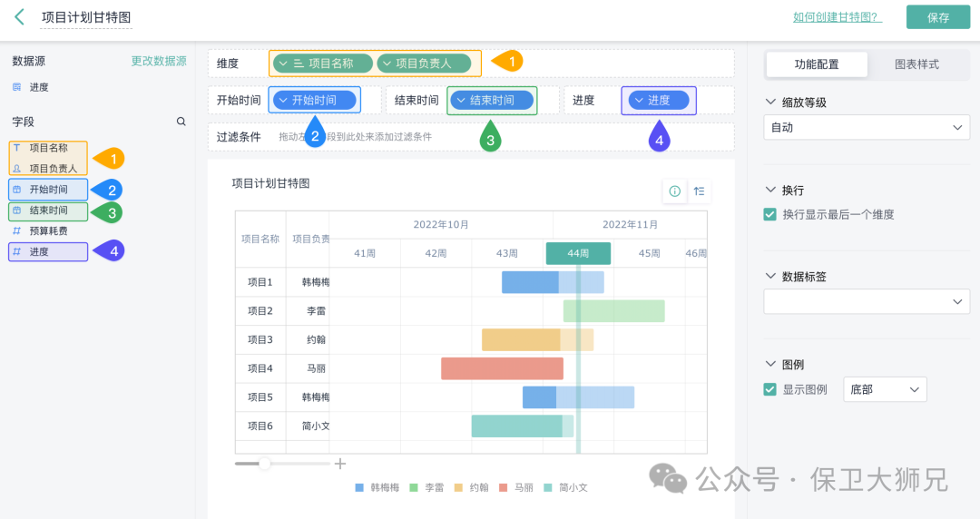Toggle 显示图例 checkbox
Screen dimensions: 980x519
point(770,389)
